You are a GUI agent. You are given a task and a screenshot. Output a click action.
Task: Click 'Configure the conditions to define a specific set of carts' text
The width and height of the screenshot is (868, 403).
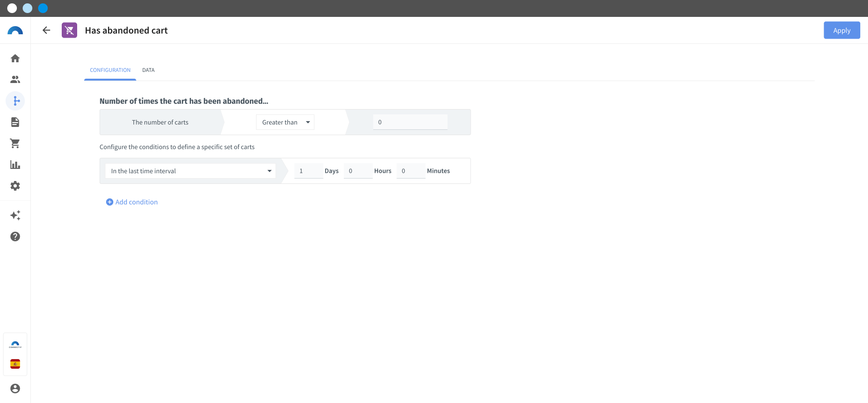177,147
